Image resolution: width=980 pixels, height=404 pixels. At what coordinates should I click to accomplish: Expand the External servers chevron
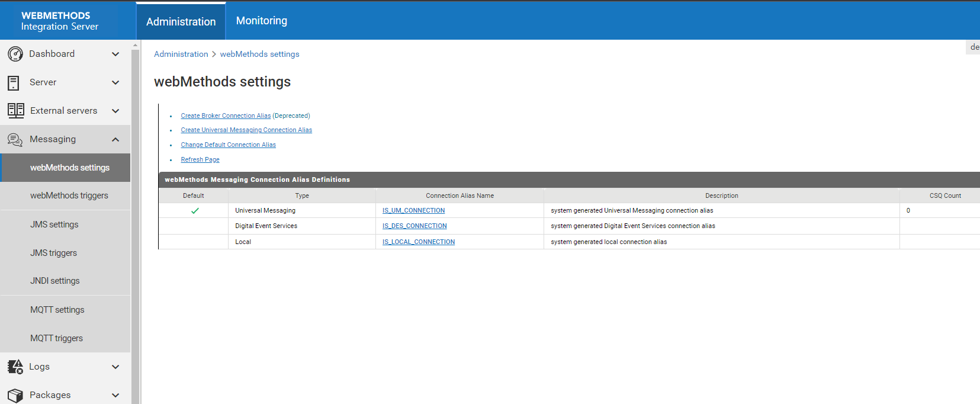[x=115, y=111]
